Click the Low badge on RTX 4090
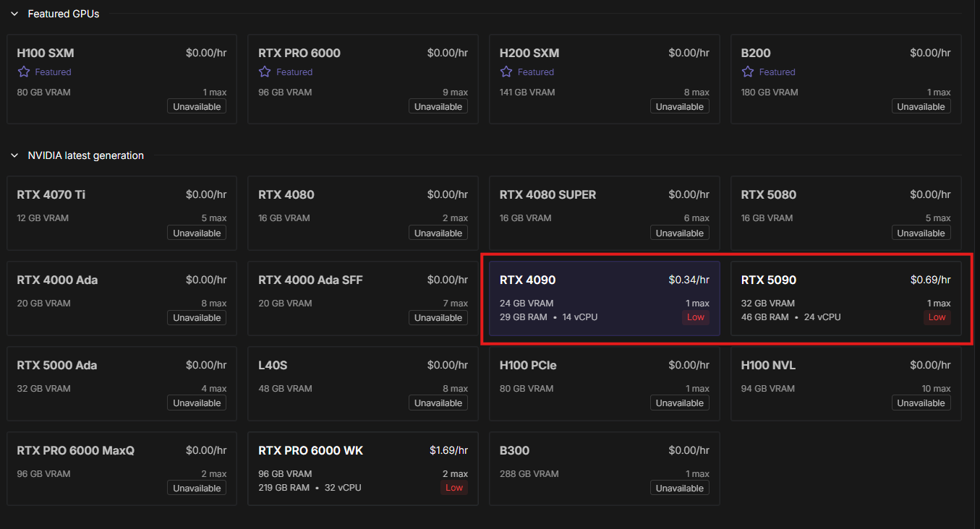Image resolution: width=980 pixels, height=529 pixels. coord(696,317)
